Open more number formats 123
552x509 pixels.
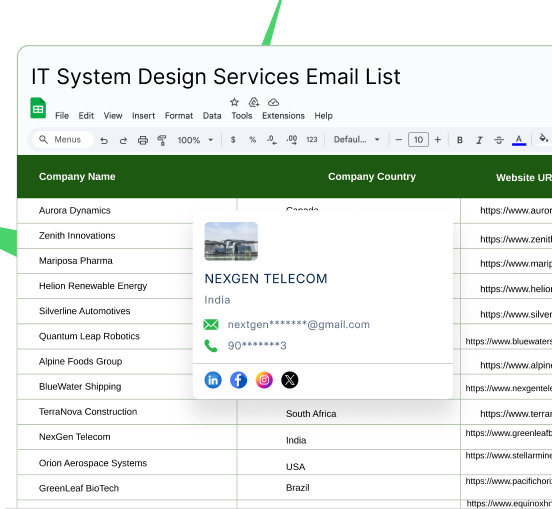click(312, 140)
